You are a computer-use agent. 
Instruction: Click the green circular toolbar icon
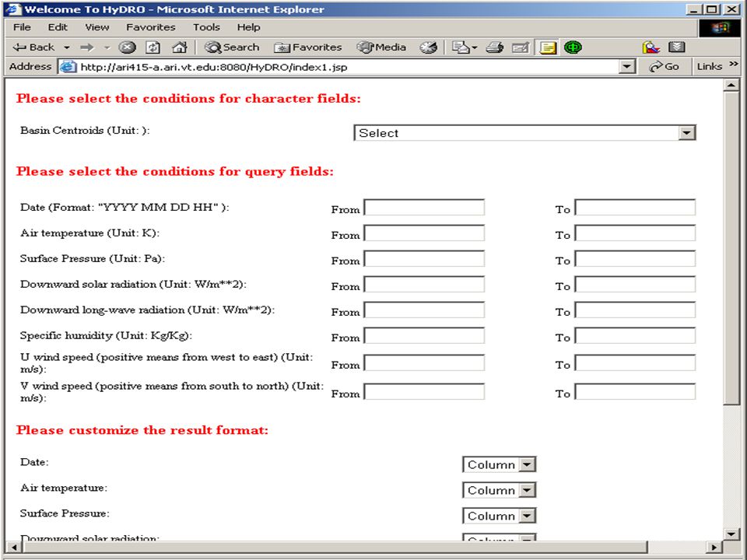(573, 47)
